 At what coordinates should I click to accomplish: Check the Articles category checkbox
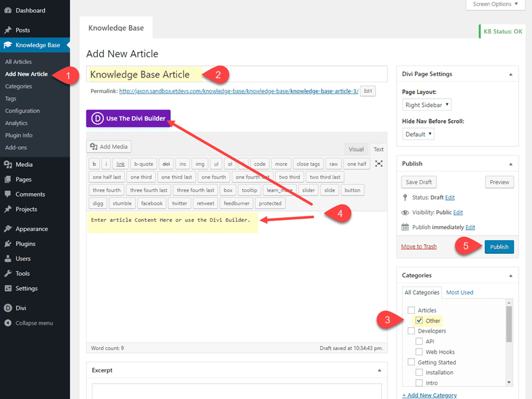[x=411, y=310]
